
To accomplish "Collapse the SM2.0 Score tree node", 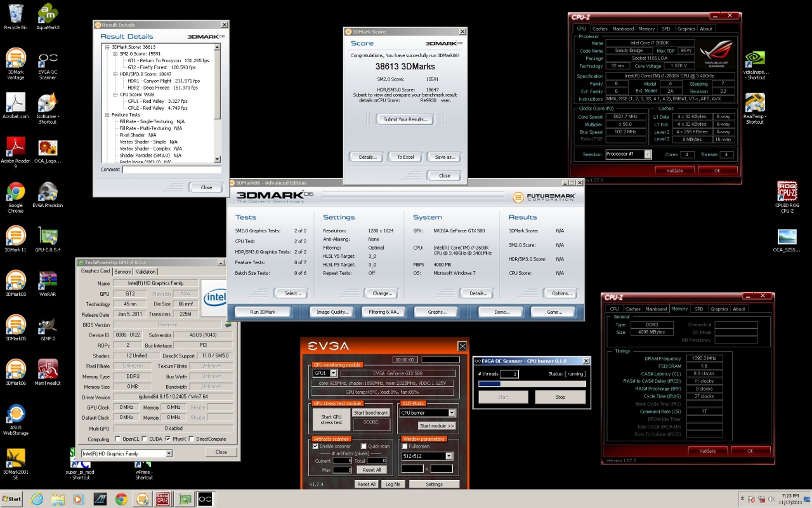I will [115, 54].
